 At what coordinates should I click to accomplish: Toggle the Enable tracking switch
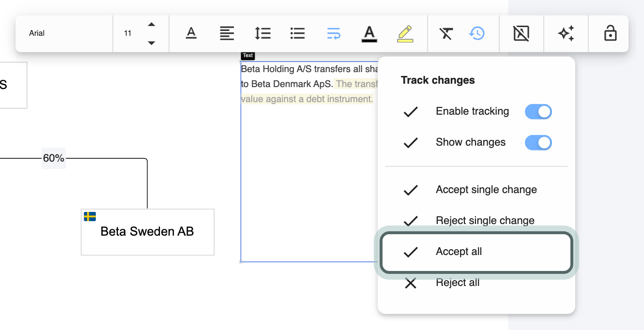(x=538, y=112)
